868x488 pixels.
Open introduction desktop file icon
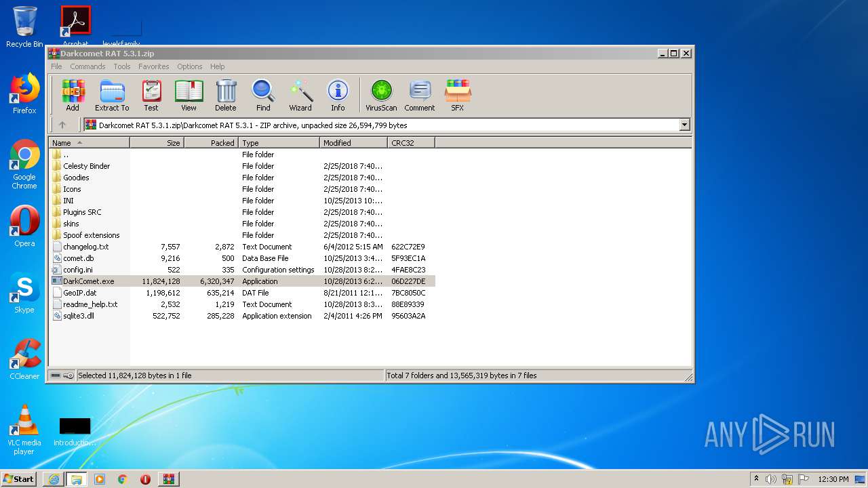[x=75, y=432]
